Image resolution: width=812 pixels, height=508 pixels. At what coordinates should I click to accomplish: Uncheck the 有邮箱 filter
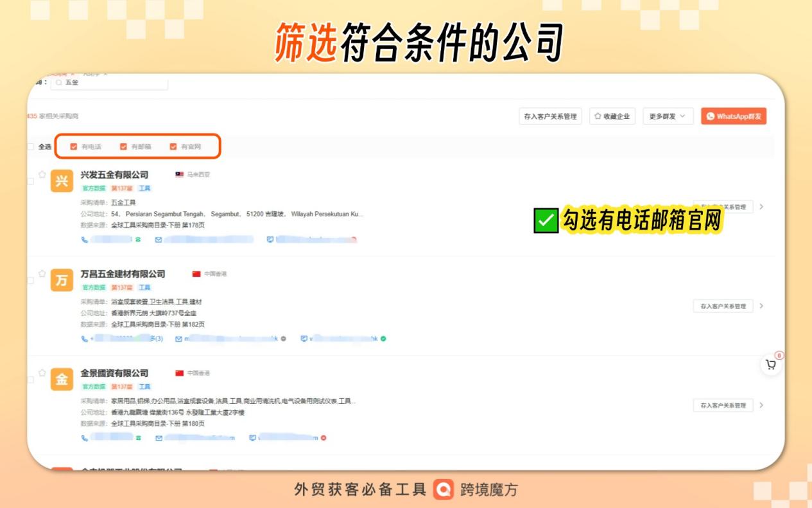point(124,146)
